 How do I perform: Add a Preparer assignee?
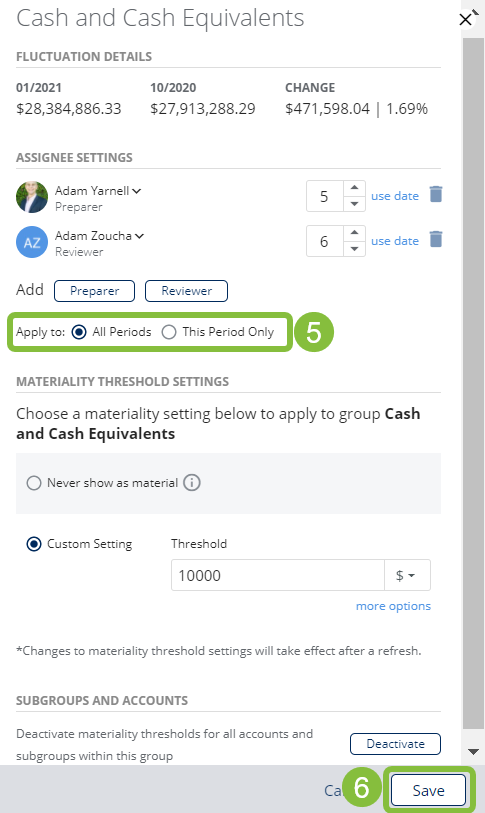[x=94, y=291]
